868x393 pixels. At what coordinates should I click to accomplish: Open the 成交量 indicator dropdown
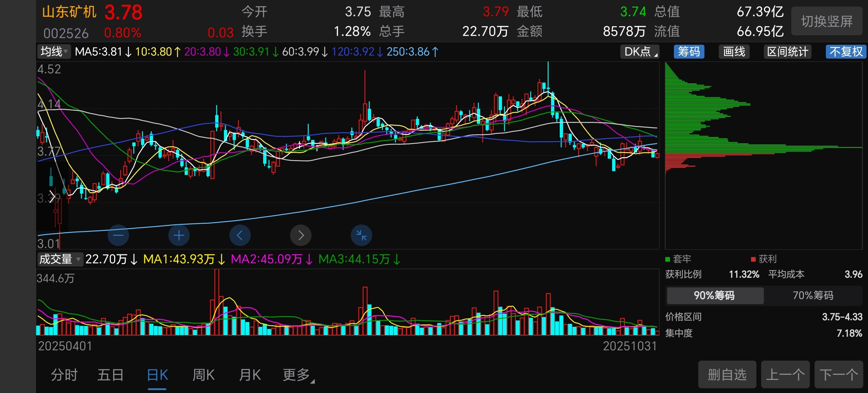(60, 259)
